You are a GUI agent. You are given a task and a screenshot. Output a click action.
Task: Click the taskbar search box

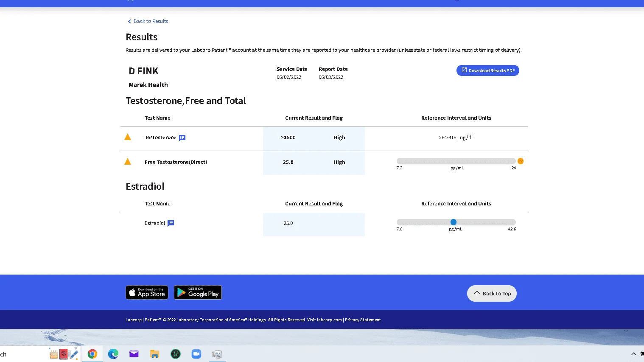(x=21, y=354)
